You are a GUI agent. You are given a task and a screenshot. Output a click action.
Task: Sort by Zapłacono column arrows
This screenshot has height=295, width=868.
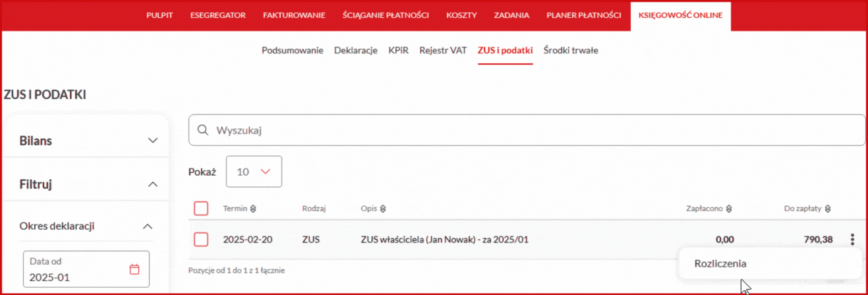(729, 209)
